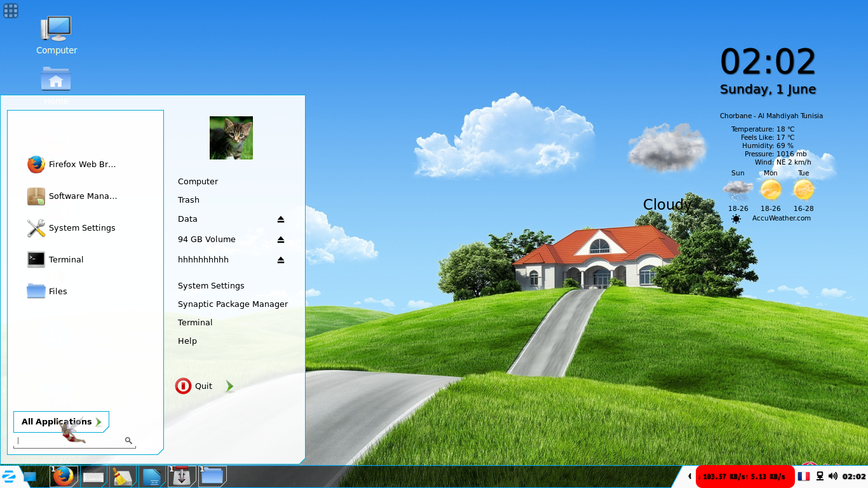Click the Software Manager package icon

tap(36, 196)
